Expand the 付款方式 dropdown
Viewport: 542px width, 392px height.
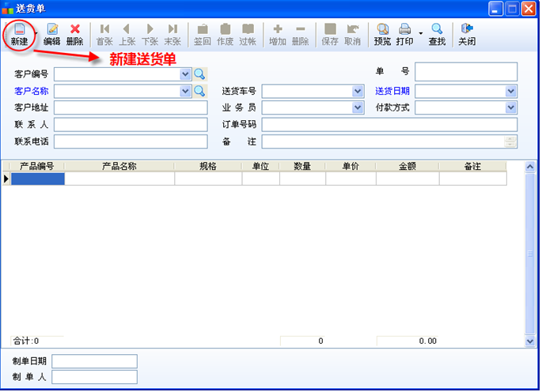(x=511, y=107)
